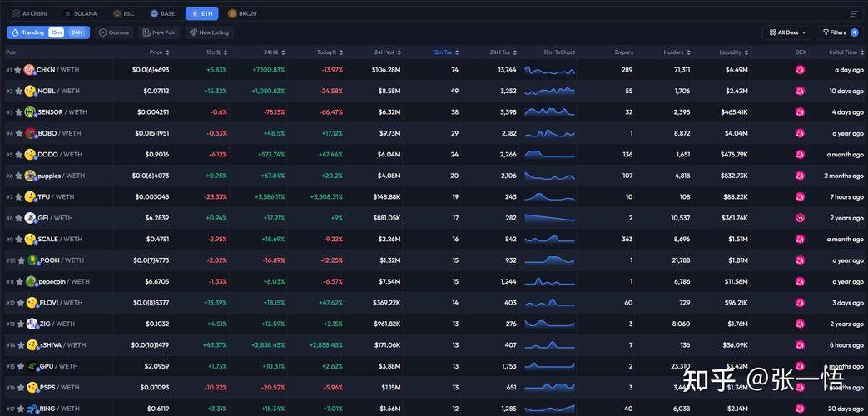Mark TFU / WETH as favorite
The image size is (868, 416).
[x=17, y=197]
